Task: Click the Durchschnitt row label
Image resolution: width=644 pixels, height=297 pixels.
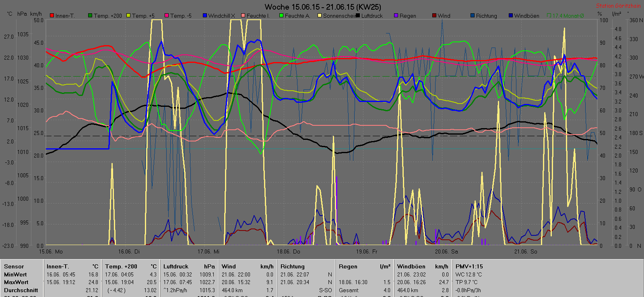Action: coord(21,290)
